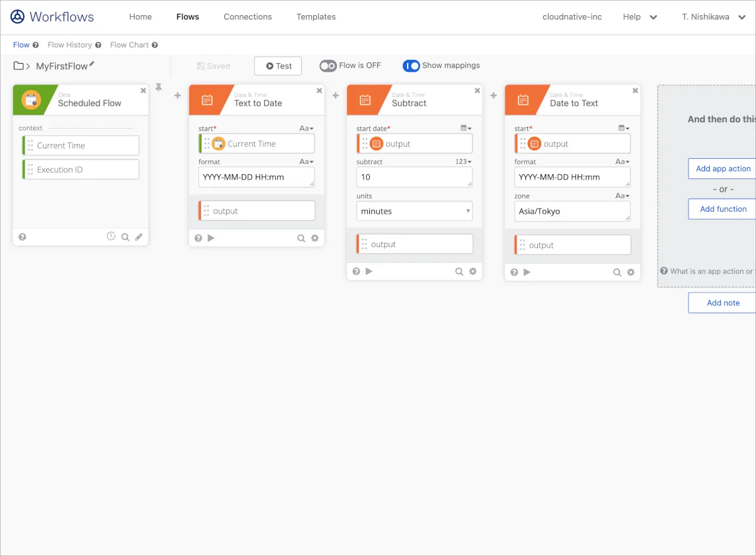Screen dimensions: 756x556
Task: Expand the Help menu
Action: click(640, 17)
